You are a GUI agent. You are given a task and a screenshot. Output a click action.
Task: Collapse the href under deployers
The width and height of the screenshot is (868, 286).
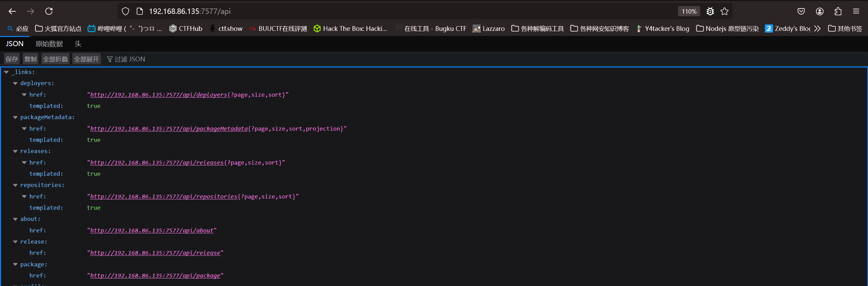24,95
